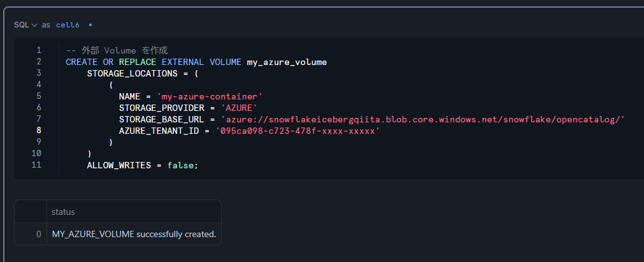The image size is (644, 262).
Task: Click the AZURE_TENANT_ID keyword
Action: [x=159, y=131]
